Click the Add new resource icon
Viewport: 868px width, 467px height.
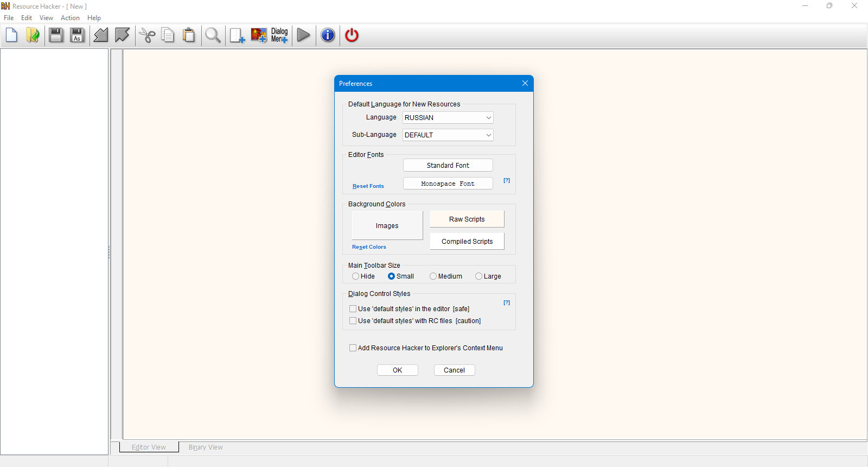[x=237, y=35]
